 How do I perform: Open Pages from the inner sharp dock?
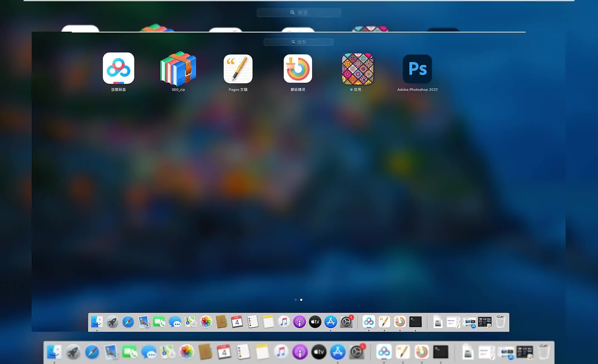click(x=384, y=322)
